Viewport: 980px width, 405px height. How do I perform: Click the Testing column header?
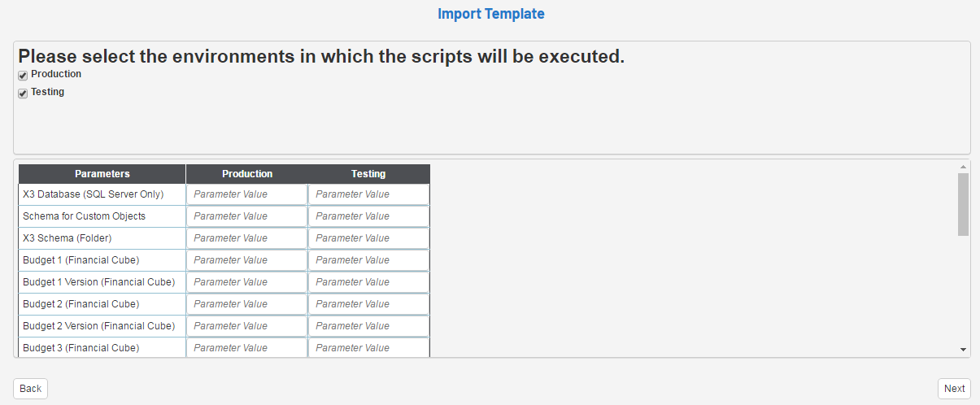(x=368, y=174)
